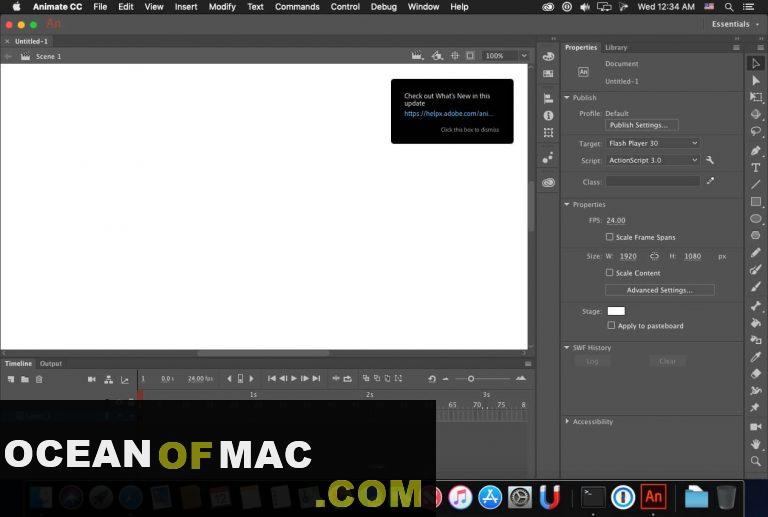Collapse the SWF History section

pyautogui.click(x=567, y=348)
